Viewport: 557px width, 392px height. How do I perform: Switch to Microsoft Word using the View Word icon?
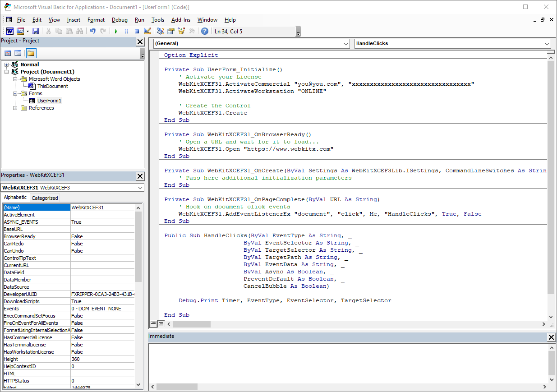(x=9, y=31)
